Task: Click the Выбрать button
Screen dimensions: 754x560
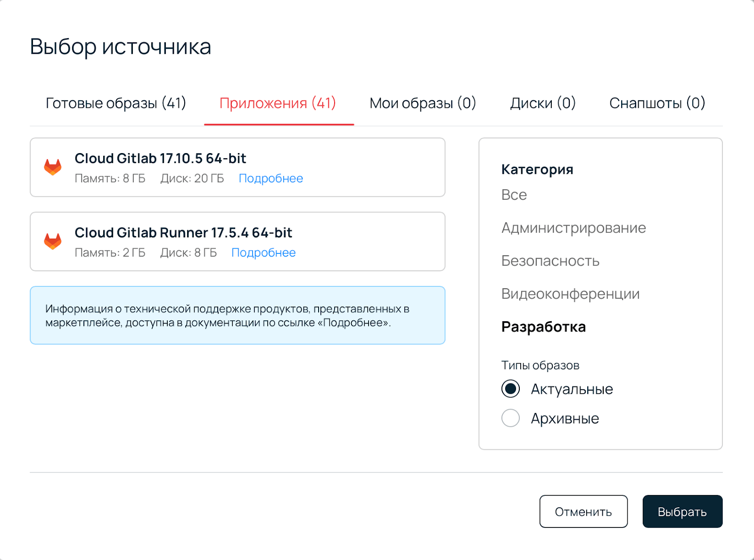Action: (x=682, y=511)
